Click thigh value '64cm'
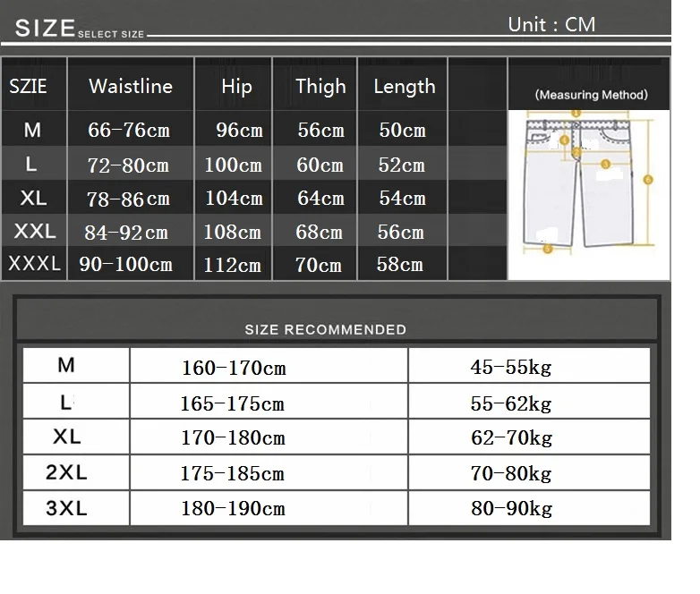Image resolution: width=700 pixels, height=594 pixels. point(321,198)
